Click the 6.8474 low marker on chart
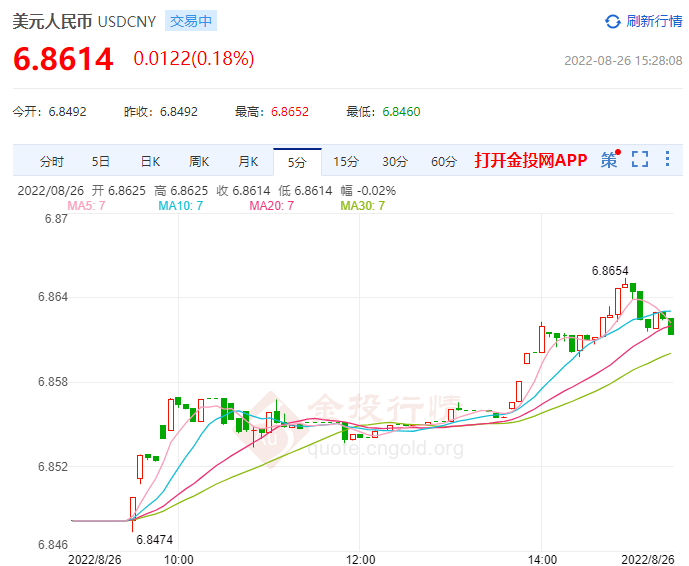This screenshot has width=689, height=566. click(155, 540)
